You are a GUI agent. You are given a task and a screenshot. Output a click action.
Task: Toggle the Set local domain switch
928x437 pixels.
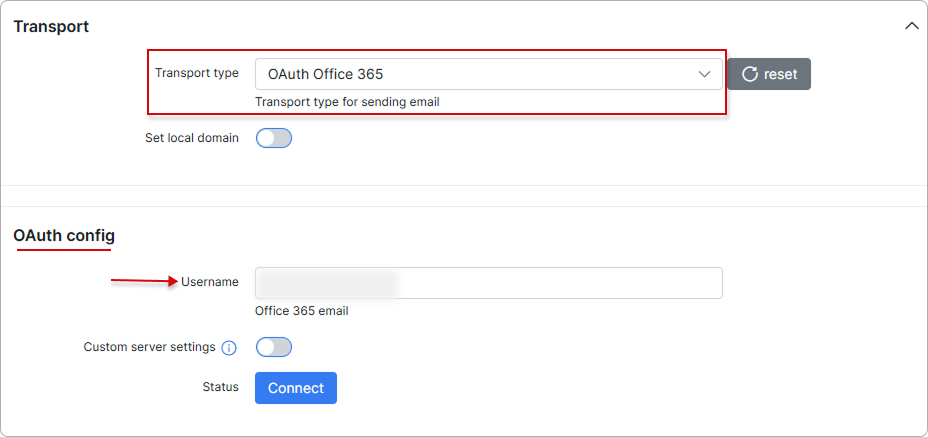click(273, 138)
